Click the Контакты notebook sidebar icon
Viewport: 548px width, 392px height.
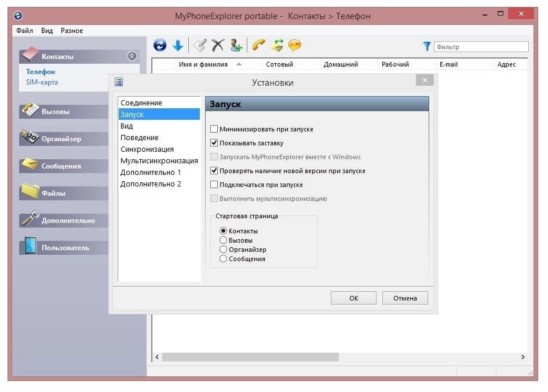(30, 54)
